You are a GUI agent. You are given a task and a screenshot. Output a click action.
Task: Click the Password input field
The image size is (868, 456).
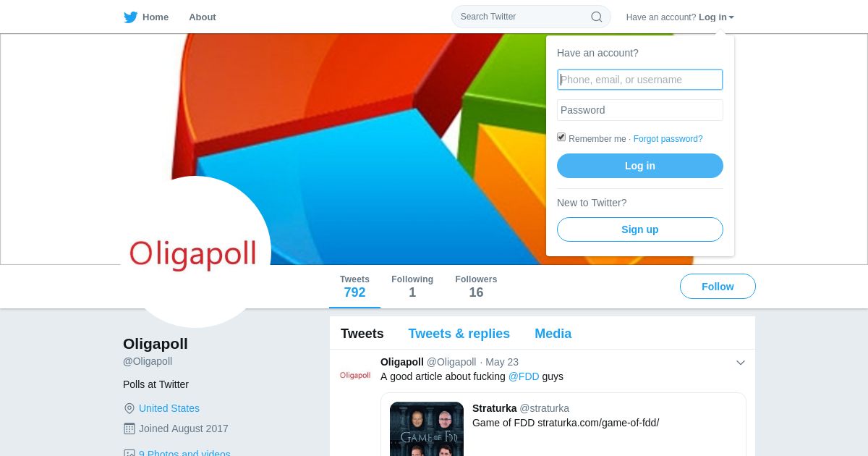640,110
